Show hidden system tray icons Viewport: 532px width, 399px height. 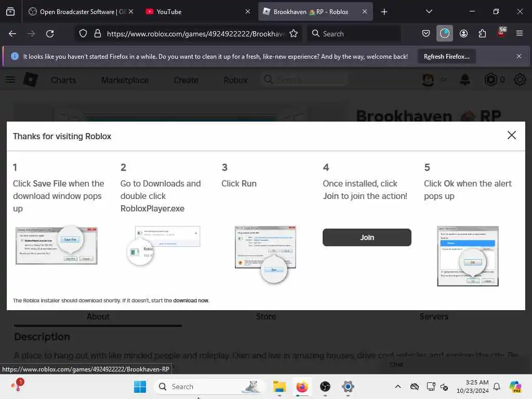(x=397, y=387)
